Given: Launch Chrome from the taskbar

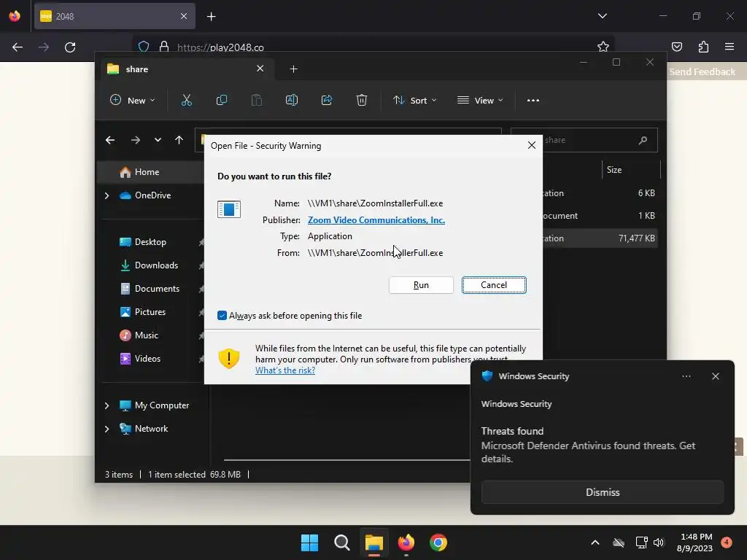Looking at the screenshot, I should [438, 542].
